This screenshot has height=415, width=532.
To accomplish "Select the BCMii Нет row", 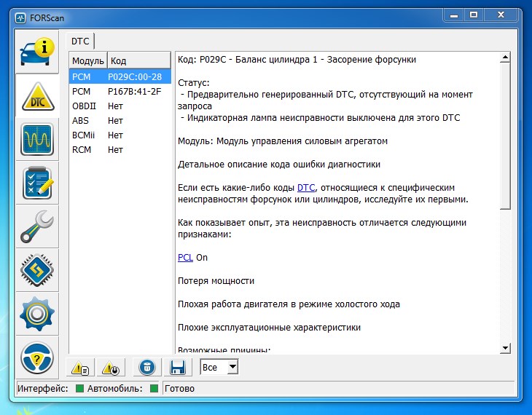I will [x=120, y=135].
